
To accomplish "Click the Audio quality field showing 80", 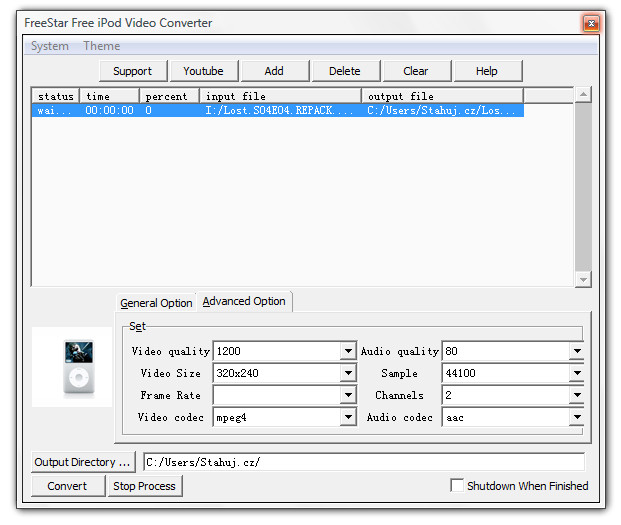I will coord(506,351).
